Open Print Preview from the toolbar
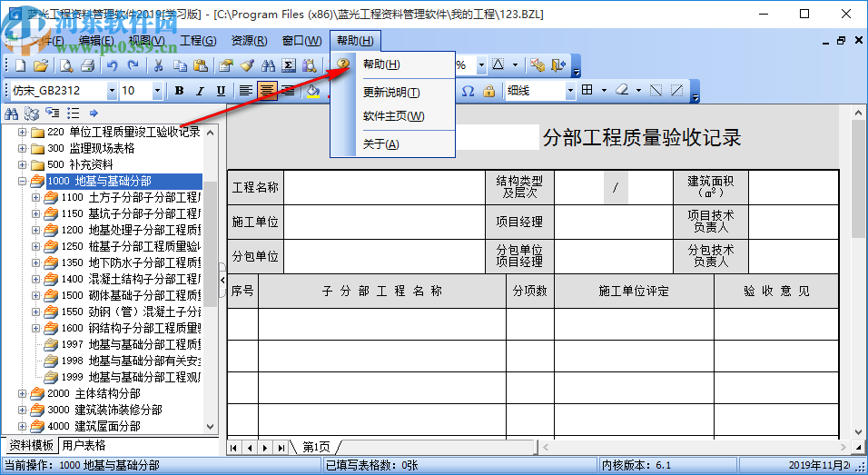This screenshot has height=475, width=868. tap(66, 65)
